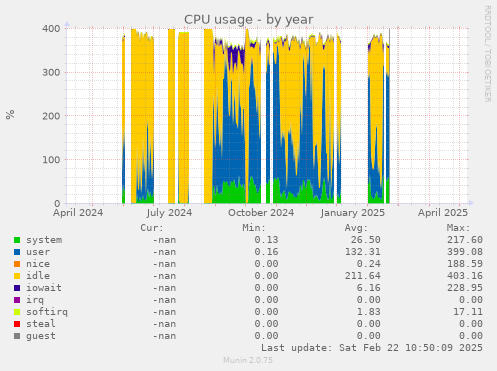The width and height of the screenshot is (497, 371).
Task: Click the dark blue iowait legend swatch
Action: coord(17,288)
